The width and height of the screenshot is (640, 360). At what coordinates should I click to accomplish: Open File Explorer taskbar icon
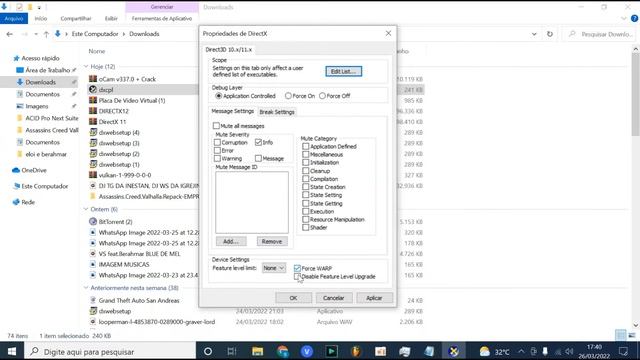tap(257, 351)
